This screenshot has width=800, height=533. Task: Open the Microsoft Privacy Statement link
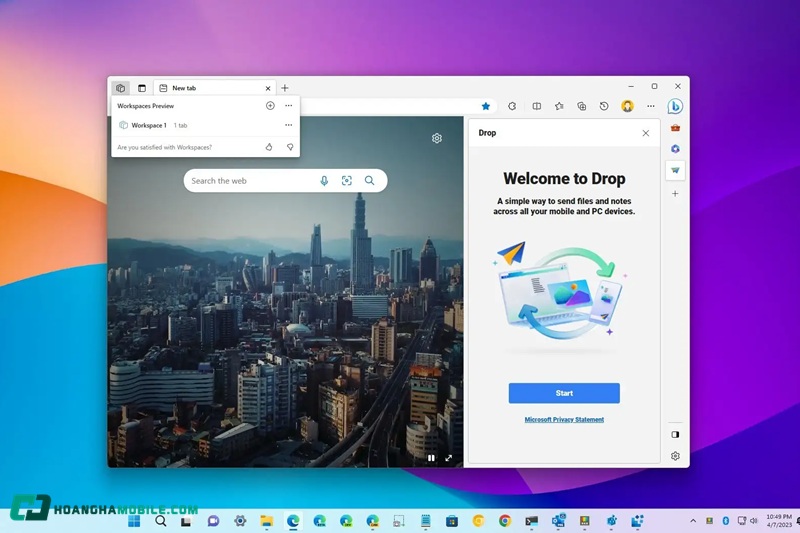564,420
